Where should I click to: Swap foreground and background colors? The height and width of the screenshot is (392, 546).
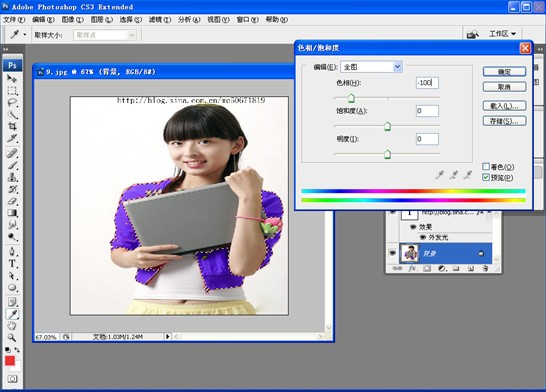point(17,350)
